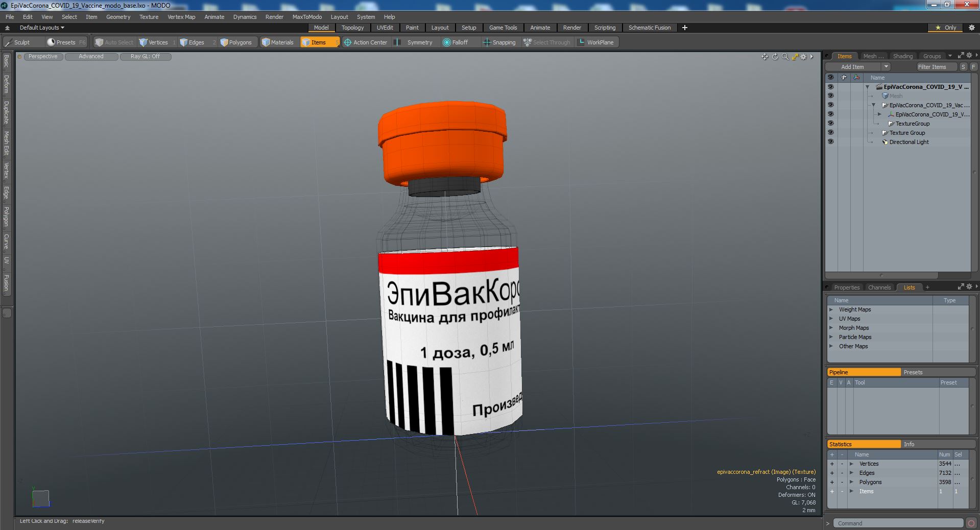Screen dimensions: 980x530
Task: Click the viewport zoom magnifier icon
Action: pos(785,57)
